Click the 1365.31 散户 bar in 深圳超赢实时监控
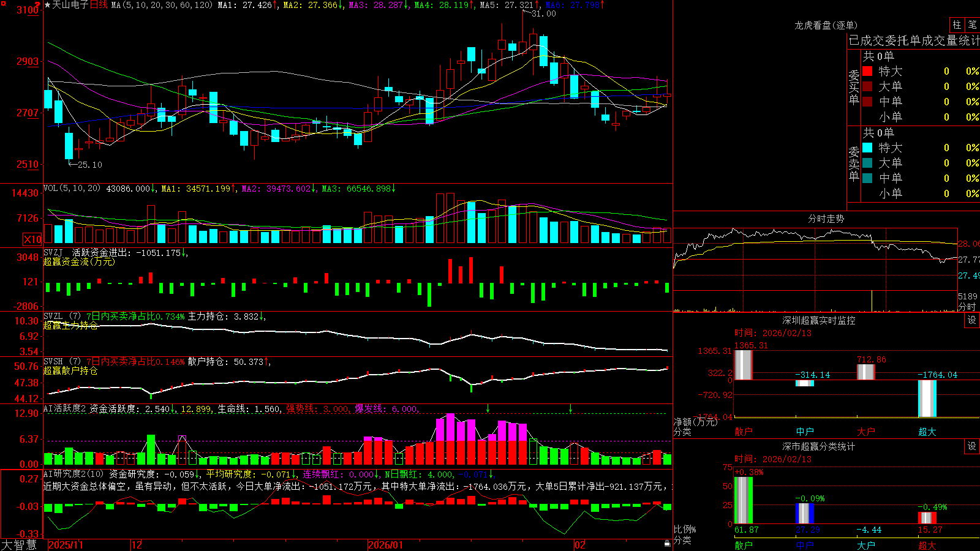 (743, 365)
